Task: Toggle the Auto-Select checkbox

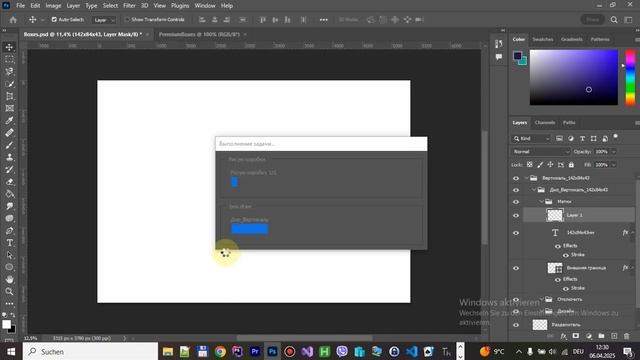Action: [54, 20]
